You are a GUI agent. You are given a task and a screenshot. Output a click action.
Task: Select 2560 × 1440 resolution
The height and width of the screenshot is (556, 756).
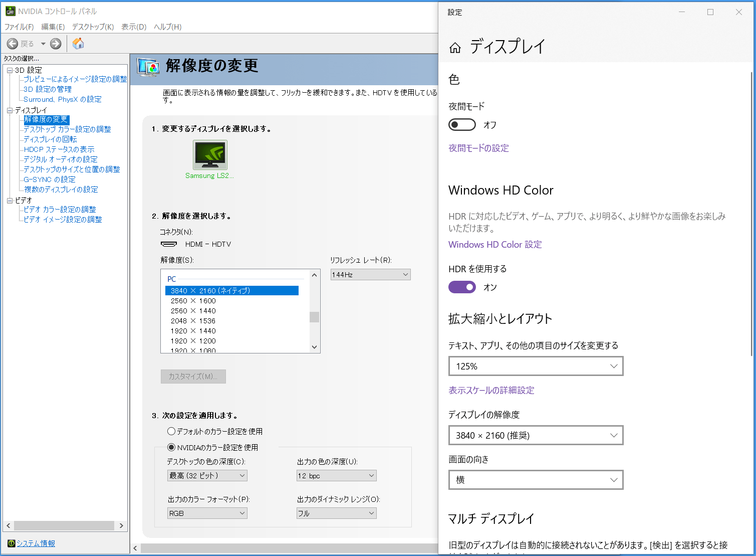(193, 311)
